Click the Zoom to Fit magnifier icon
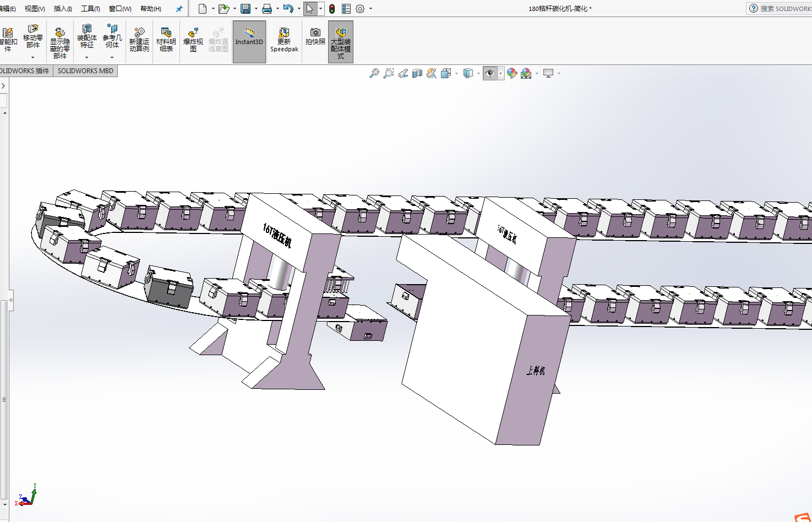 (374, 73)
